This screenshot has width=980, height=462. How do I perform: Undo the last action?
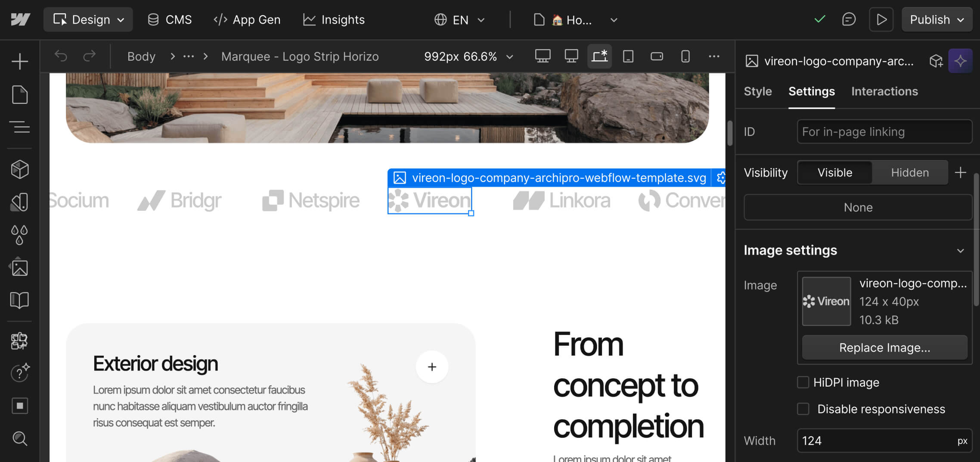pyautogui.click(x=61, y=56)
